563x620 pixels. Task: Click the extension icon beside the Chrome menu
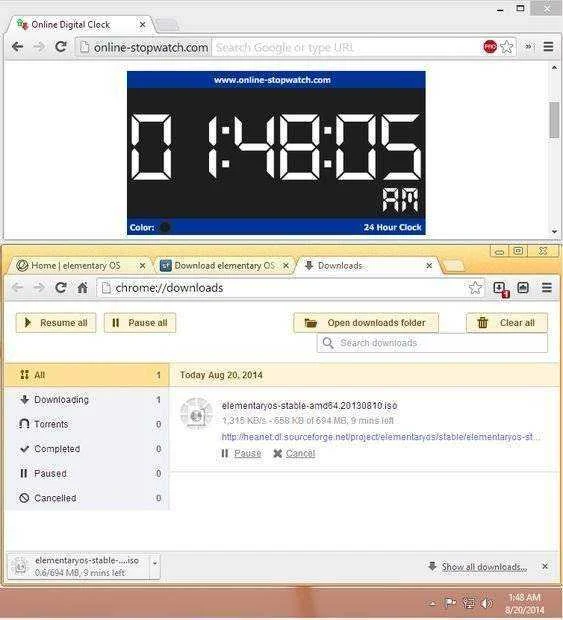[523, 288]
